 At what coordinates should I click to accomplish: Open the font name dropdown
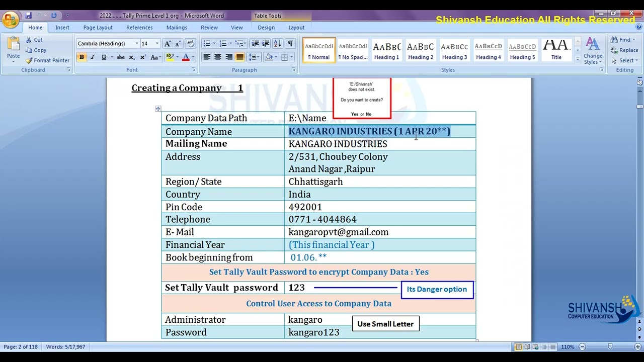pos(136,44)
